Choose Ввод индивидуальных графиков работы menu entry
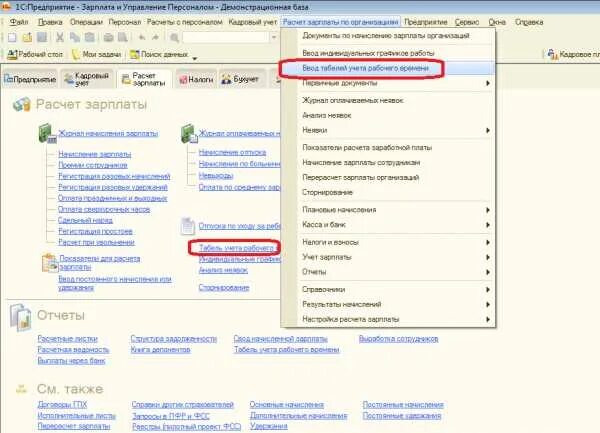Viewport: 600px width, 433px height. pyautogui.click(x=368, y=53)
